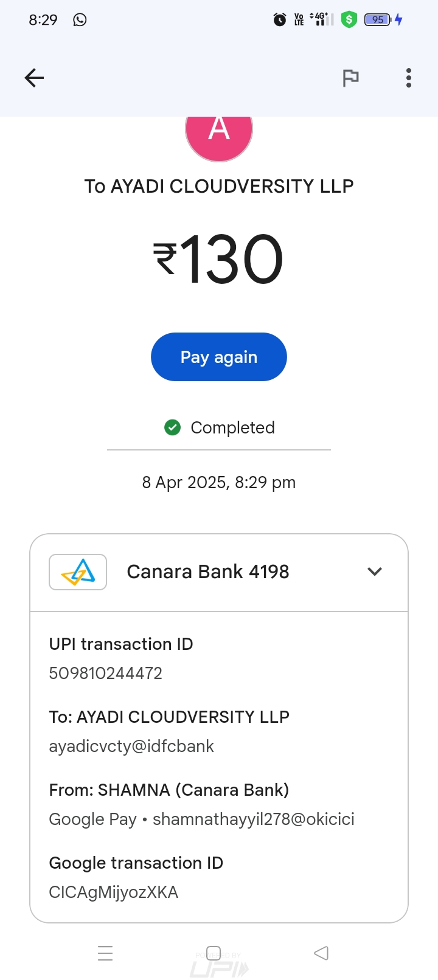Tap the ayadicvcty@idfcbank UPI address
Image resolution: width=438 pixels, height=980 pixels.
coord(131,747)
